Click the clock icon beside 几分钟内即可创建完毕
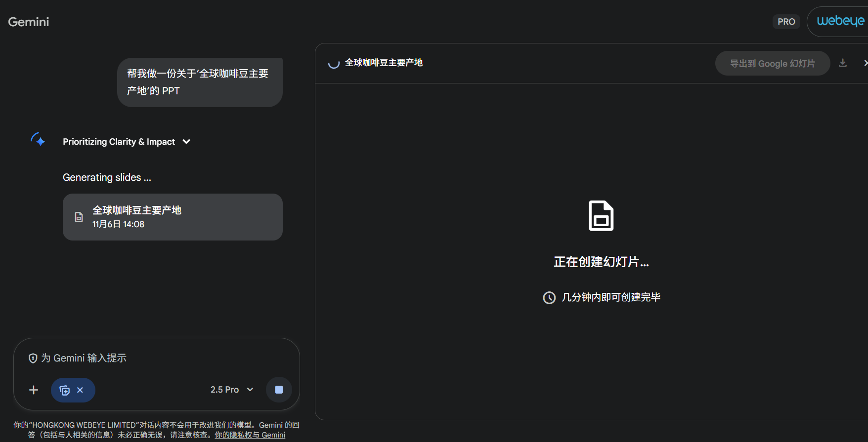Viewport: 868px width, 442px height. pos(549,298)
